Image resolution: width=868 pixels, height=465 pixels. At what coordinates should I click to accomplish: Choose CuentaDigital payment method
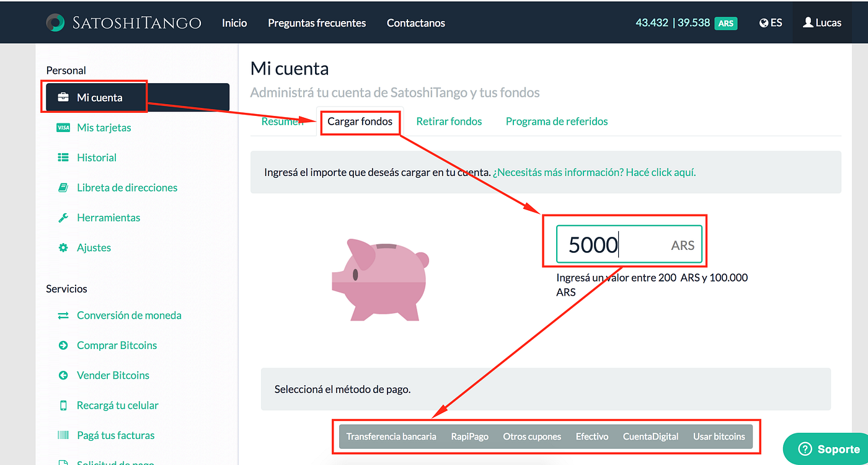point(651,436)
